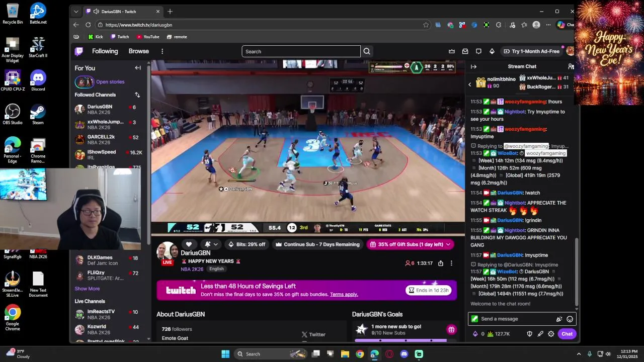Click the Get Bits diamond icon
This screenshot has width=644, height=362.
[492, 51]
